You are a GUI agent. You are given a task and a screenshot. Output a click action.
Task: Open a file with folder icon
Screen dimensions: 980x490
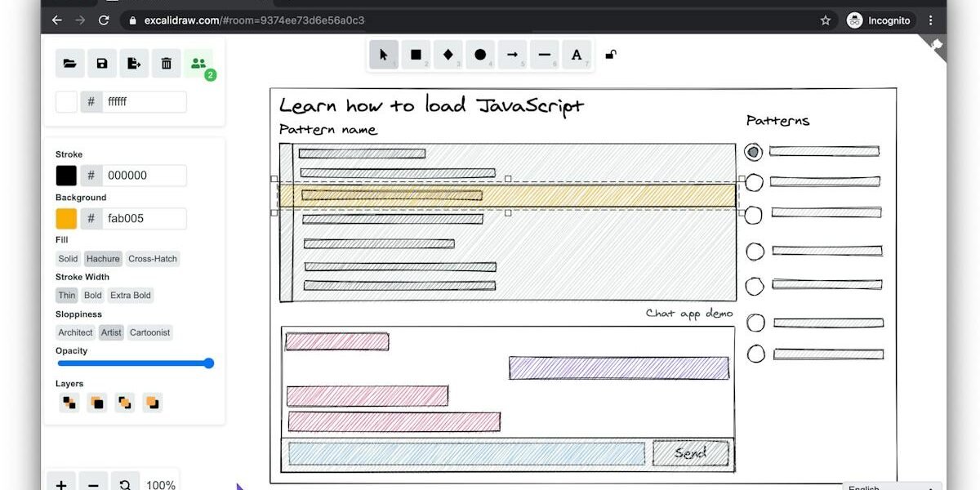pos(70,64)
